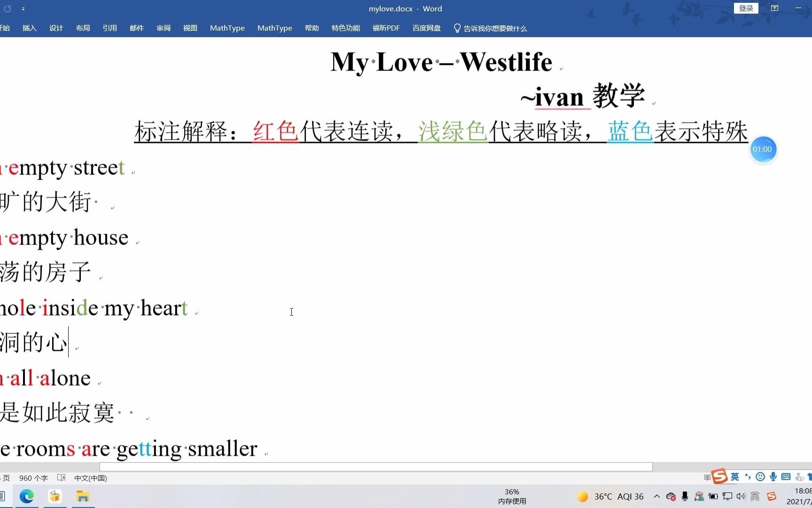Click the word getting in the lyrics
Image resolution: width=812 pixels, height=508 pixels.
149,449
